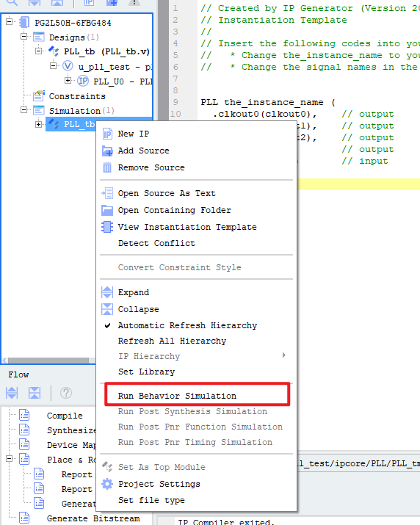Click line 9 PLL the_instance_name code
Viewport: 420px width, 525px height.
pyautogui.click(x=267, y=102)
